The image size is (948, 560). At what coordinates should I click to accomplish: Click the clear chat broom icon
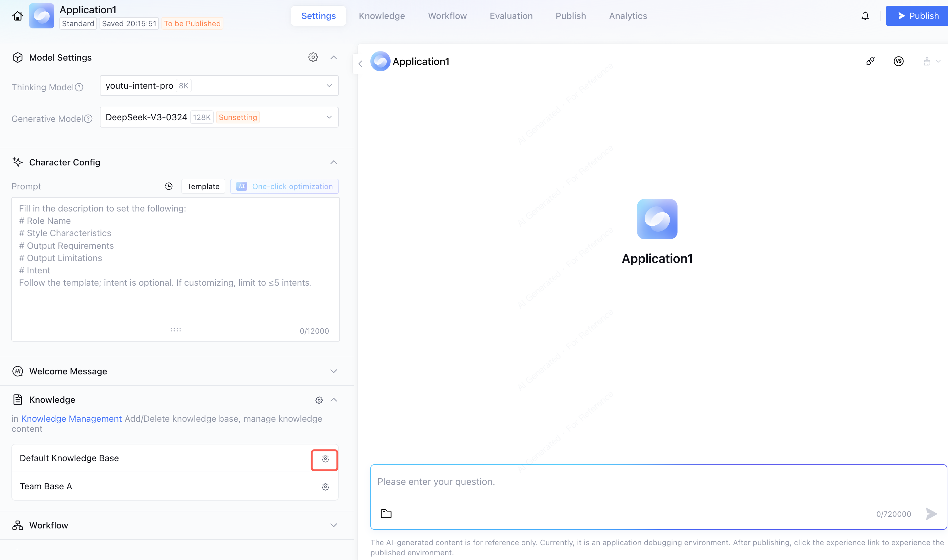(x=927, y=61)
